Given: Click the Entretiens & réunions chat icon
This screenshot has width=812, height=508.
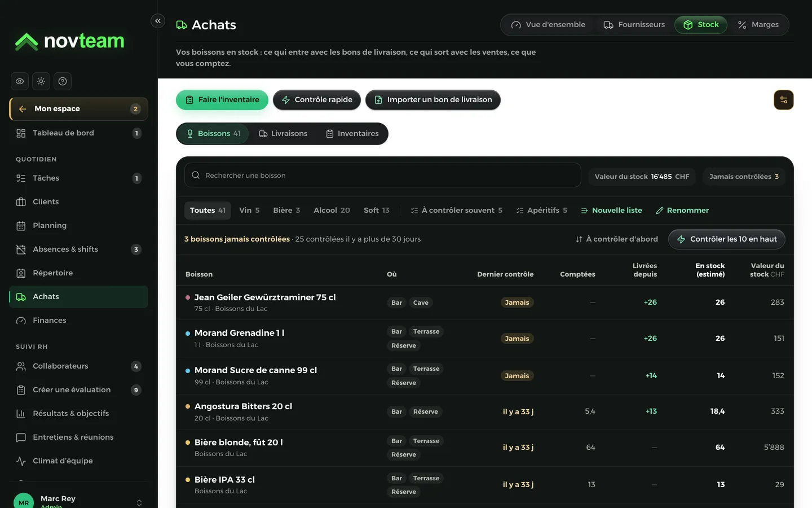Looking at the screenshot, I should coord(21,437).
